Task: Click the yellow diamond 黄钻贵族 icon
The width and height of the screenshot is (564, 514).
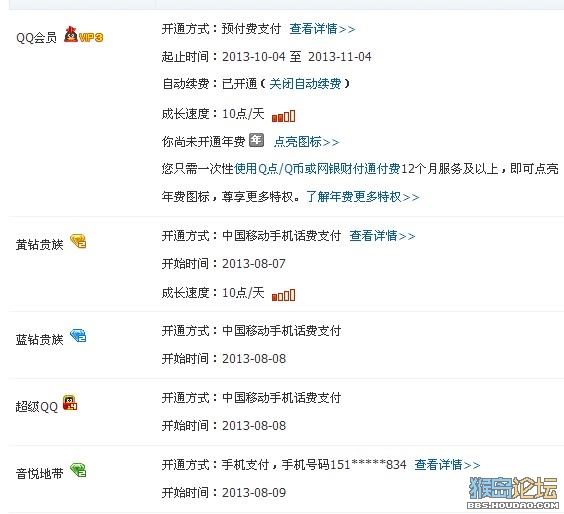Action: point(78,241)
